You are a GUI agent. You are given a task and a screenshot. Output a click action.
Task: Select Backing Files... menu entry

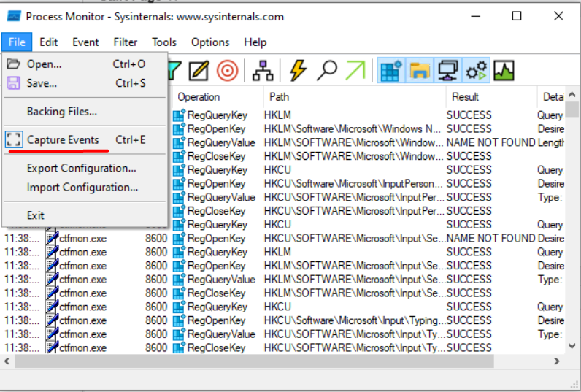point(85,111)
